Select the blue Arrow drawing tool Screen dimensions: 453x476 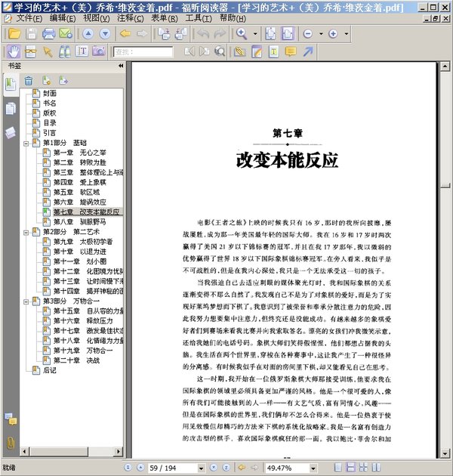(308, 51)
